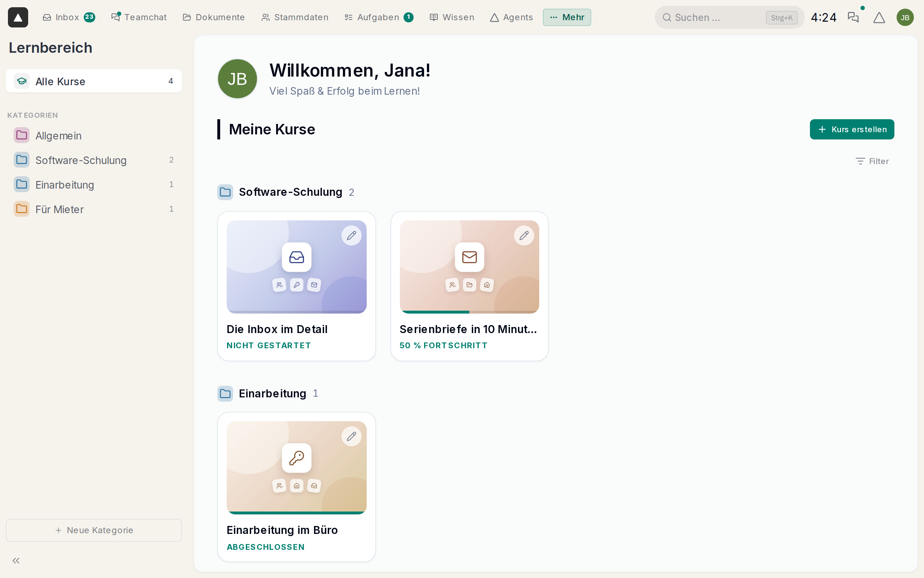Click the pink Allgemein folder icon
The width and height of the screenshot is (924, 578).
[x=22, y=135]
